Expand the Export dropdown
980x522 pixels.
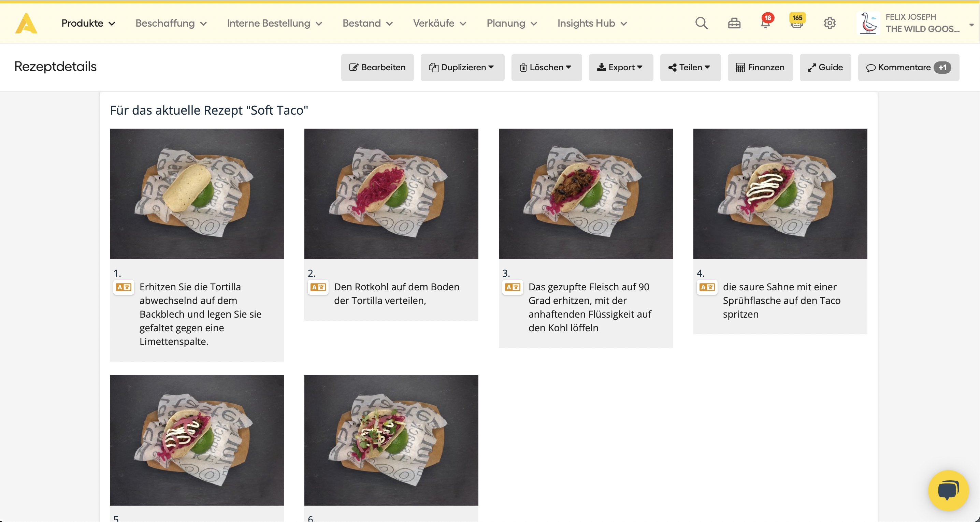(x=620, y=67)
